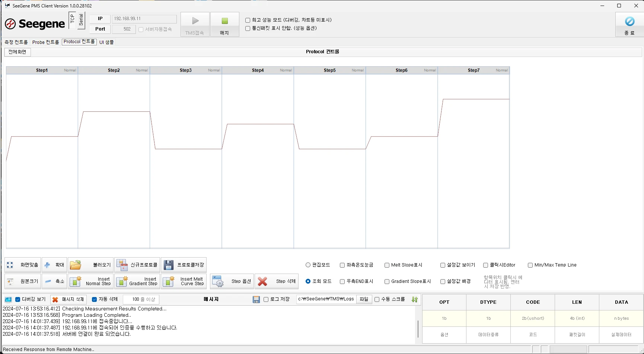Click the 원본크기 original-size button
Screen dimensions: 644x354
[x=23, y=281]
